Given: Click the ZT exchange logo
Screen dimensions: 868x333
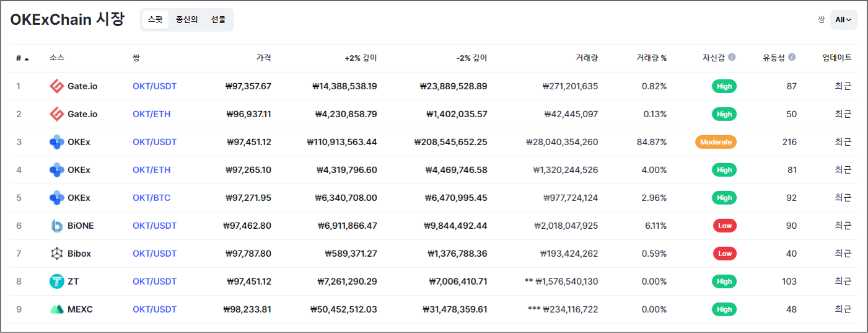Looking at the screenshot, I should click(x=57, y=282).
